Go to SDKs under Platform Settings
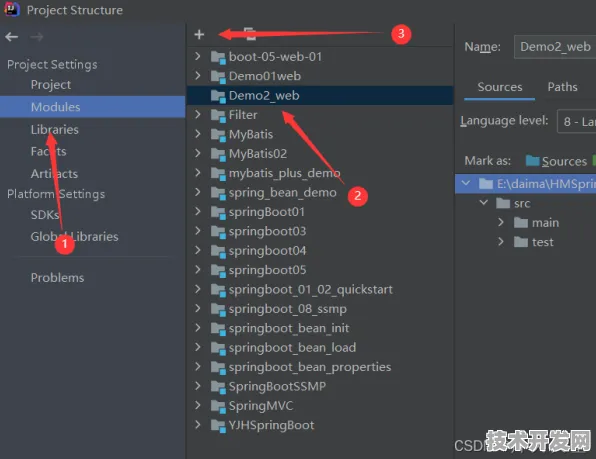The width and height of the screenshot is (596, 459). [x=45, y=215]
